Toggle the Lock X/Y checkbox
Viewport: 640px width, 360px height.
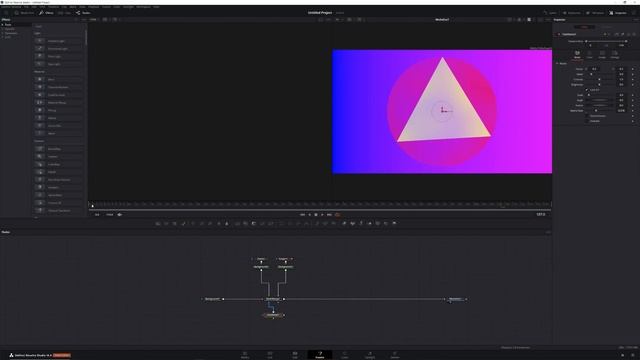pos(587,90)
